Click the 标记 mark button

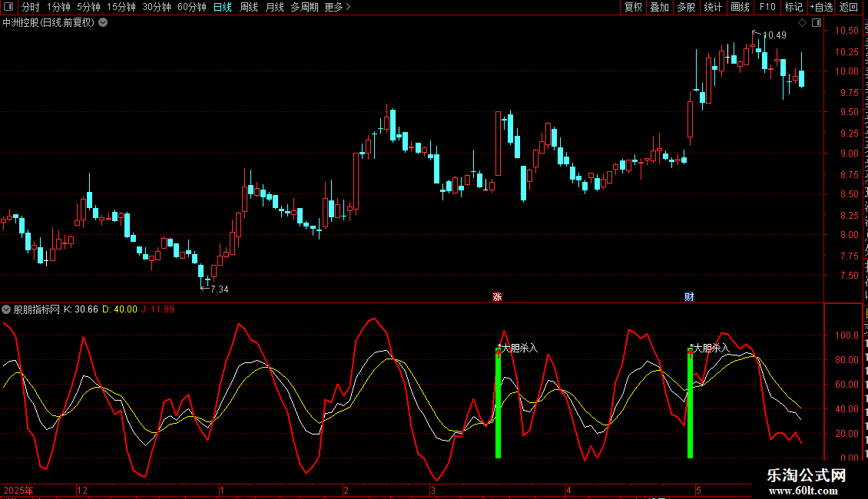pos(793,7)
